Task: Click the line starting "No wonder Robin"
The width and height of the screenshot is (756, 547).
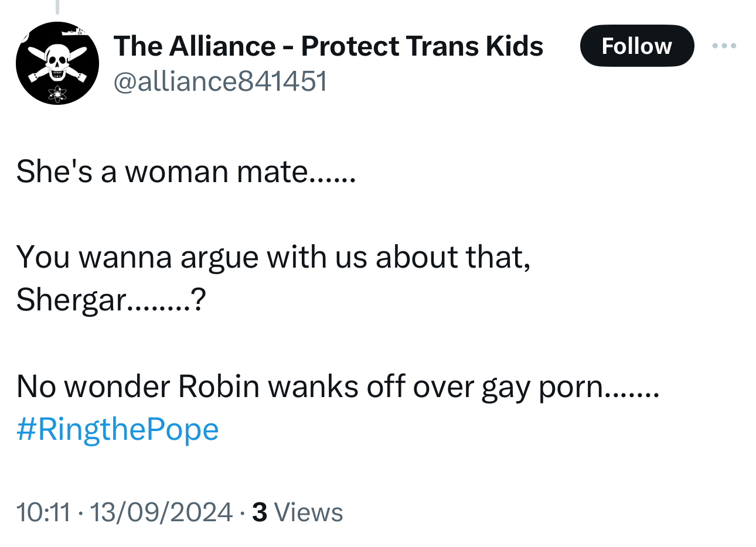Action: [x=338, y=387]
